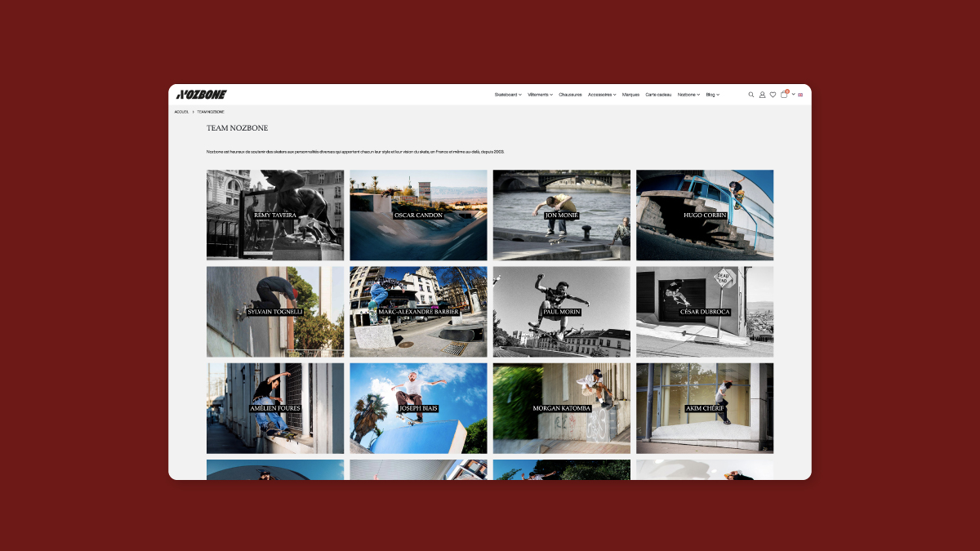
Task: Open the wishlist heart icon
Action: click(773, 95)
